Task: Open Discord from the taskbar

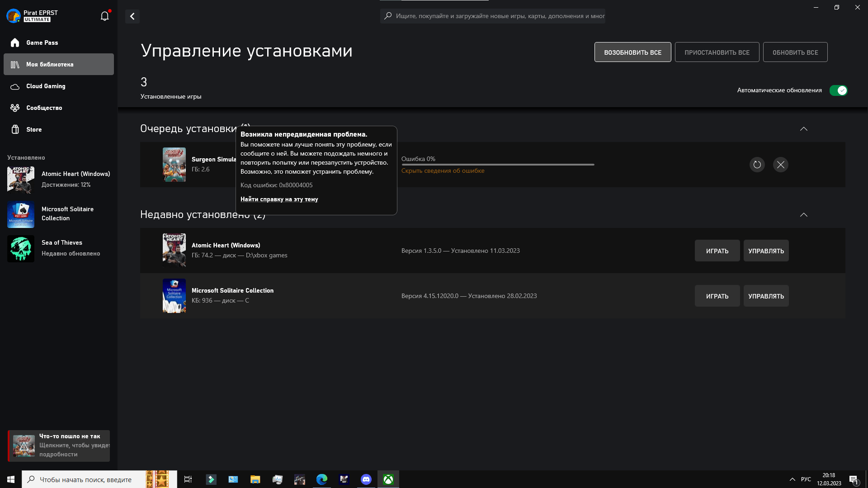Action: [366, 479]
